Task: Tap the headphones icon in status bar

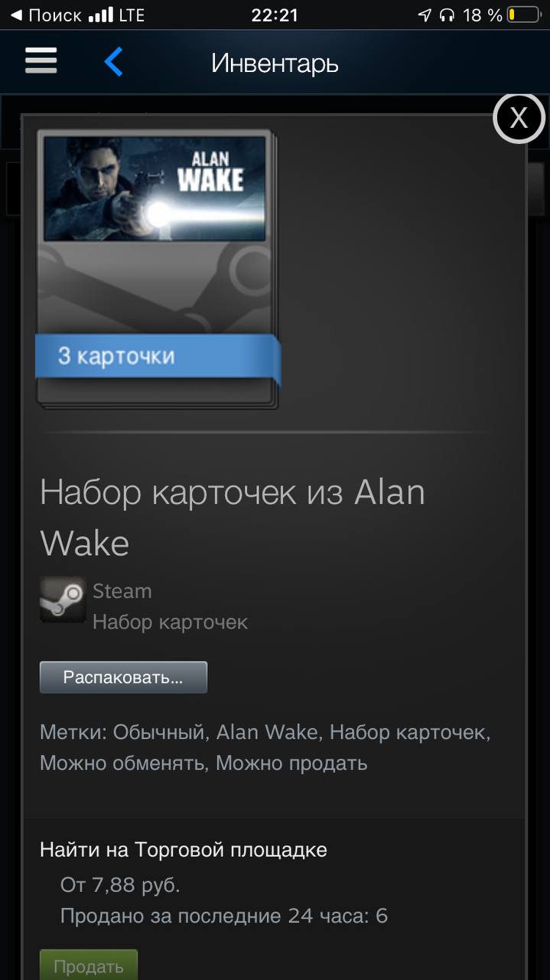Action: 448,15
